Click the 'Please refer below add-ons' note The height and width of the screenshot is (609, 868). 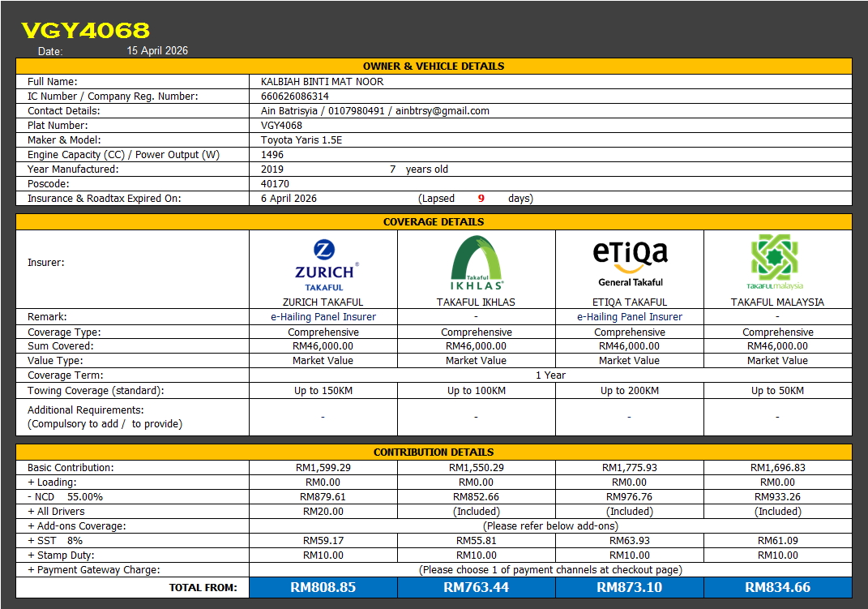click(550, 526)
